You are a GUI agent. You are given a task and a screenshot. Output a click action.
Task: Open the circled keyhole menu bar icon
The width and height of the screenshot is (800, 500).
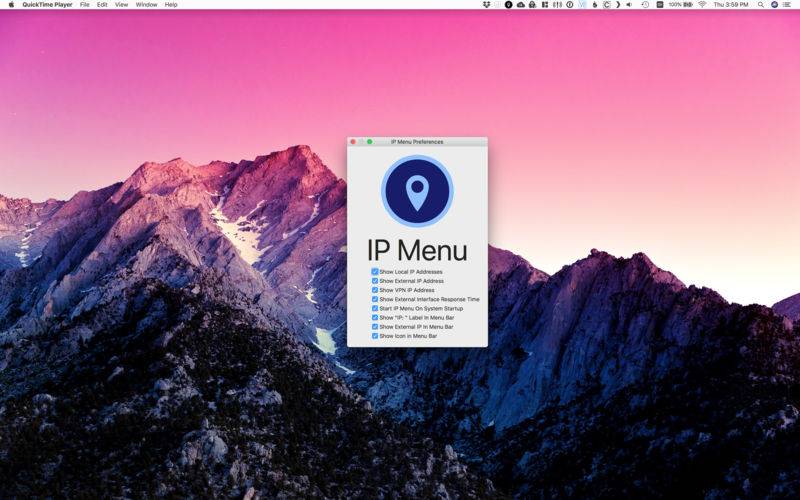570,5
